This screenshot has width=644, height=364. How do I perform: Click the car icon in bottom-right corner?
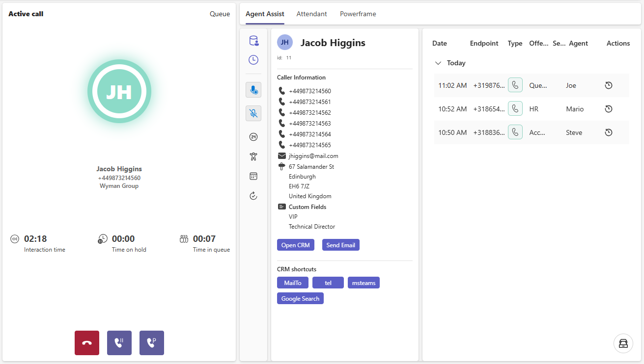click(x=623, y=343)
